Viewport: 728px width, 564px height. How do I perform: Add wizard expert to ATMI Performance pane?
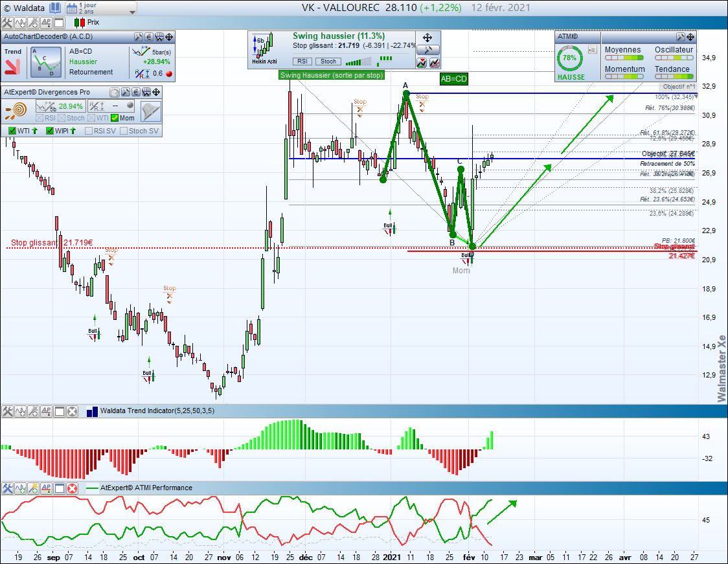[33, 488]
